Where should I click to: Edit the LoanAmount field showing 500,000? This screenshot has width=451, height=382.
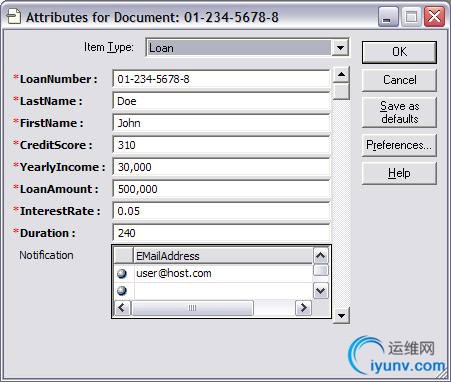(x=221, y=189)
